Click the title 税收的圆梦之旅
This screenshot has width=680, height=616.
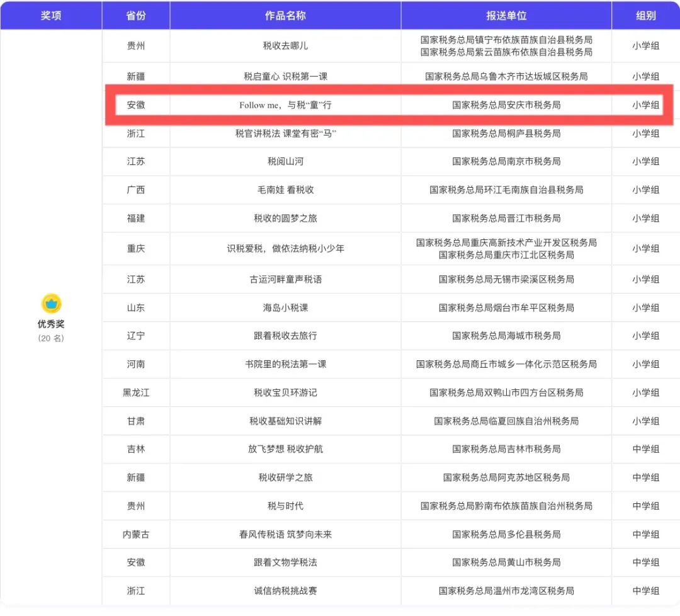pyautogui.click(x=285, y=218)
